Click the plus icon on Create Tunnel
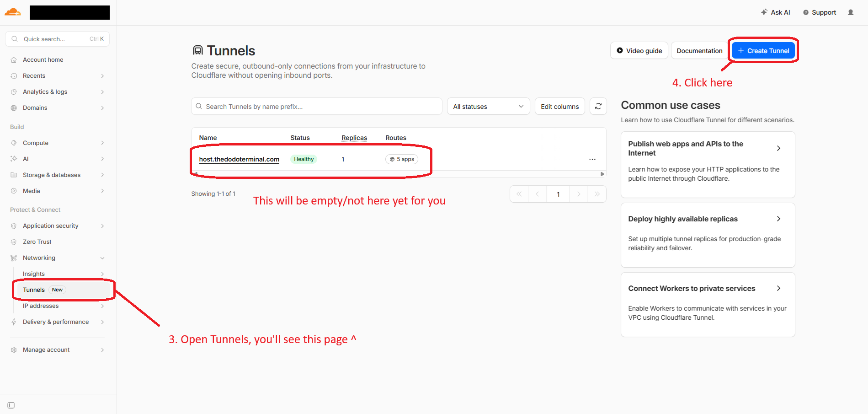The width and height of the screenshot is (868, 414). tap(741, 50)
